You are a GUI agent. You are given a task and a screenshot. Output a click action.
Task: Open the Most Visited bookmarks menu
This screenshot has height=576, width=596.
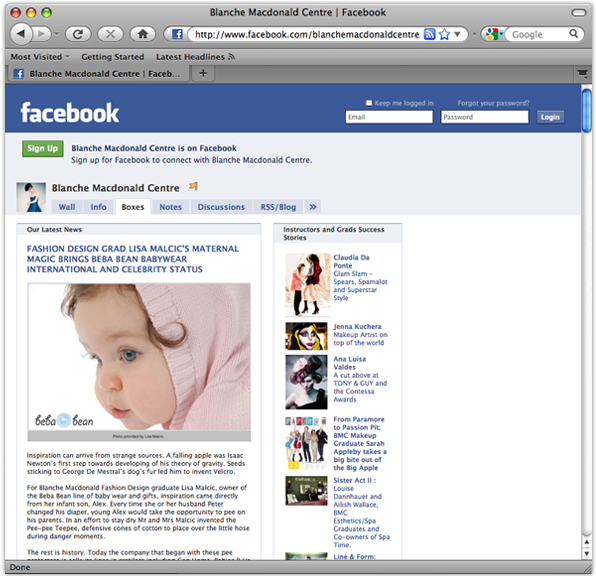40,57
